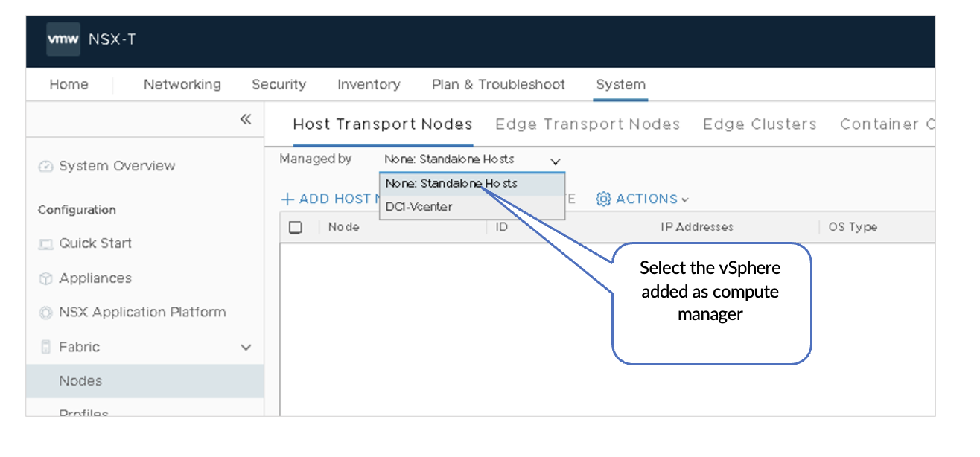The height and width of the screenshot is (457, 980).
Task: Open the Security menu tab
Action: [x=279, y=85]
